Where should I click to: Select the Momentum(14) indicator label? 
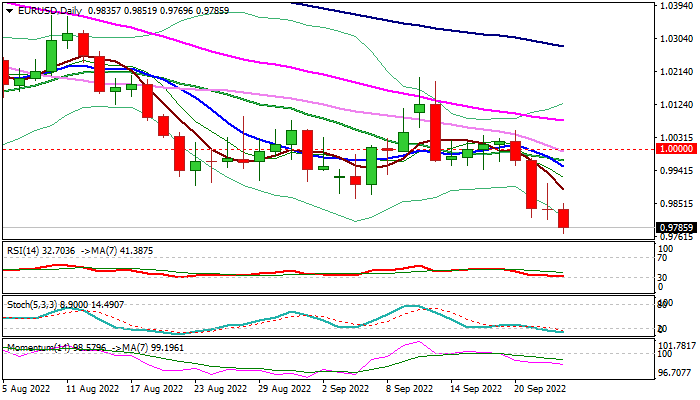[40, 348]
